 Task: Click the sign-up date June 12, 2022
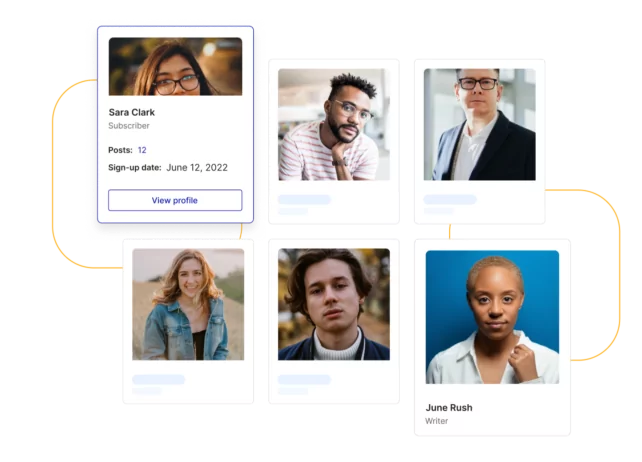pyautogui.click(x=197, y=168)
